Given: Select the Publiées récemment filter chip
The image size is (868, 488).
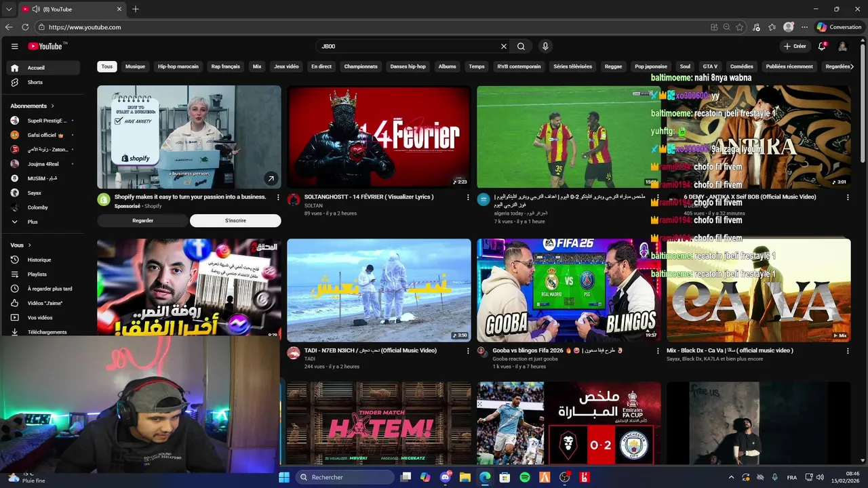Looking at the screenshot, I should 789,66.
